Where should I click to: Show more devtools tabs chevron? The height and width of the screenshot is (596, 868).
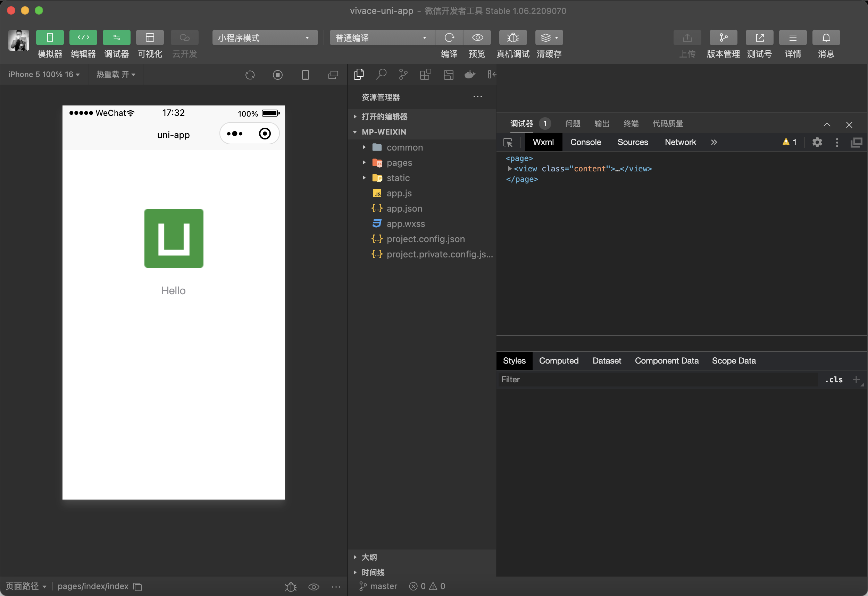[714, 142]
